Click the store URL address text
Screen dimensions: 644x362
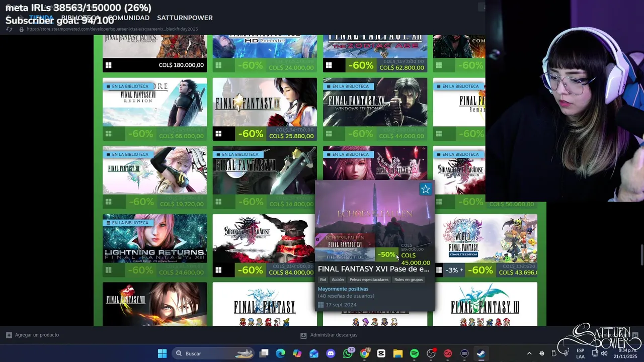click(x=112, y=29)
